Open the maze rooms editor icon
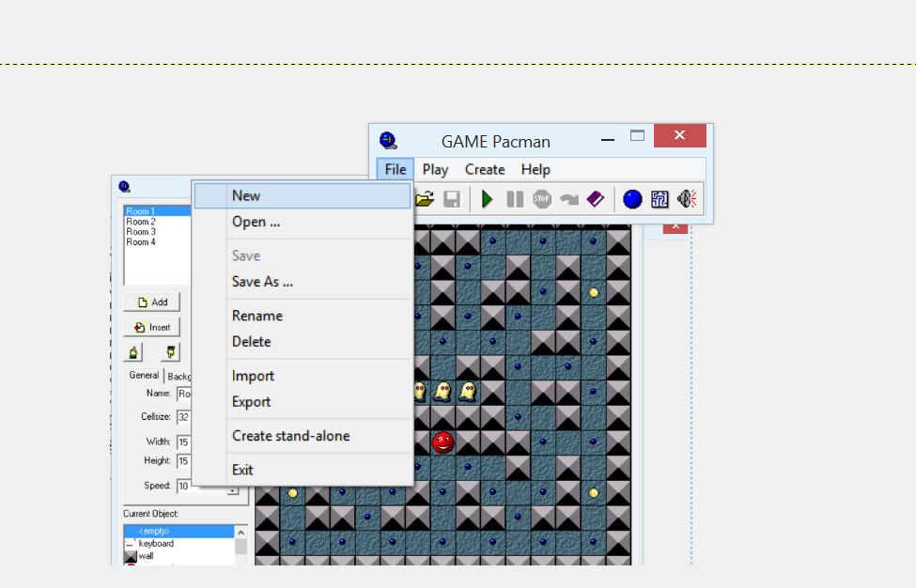 coord(660,199)
